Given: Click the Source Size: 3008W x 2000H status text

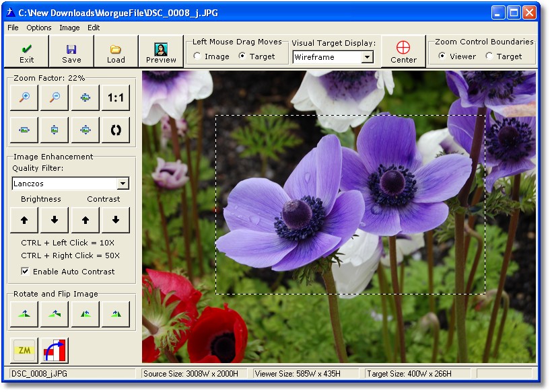Looking at the screenshot, I should 191,374.
